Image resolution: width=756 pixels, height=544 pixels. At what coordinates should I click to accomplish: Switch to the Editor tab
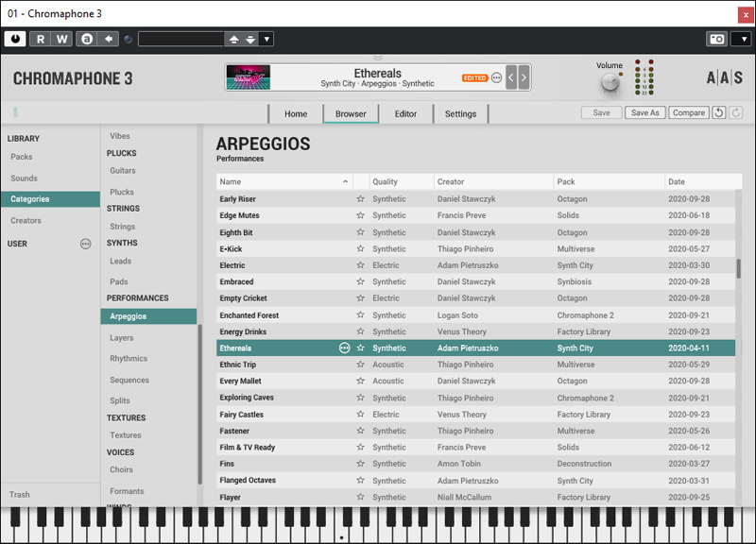pyautogui.click(x=405, y=113)
